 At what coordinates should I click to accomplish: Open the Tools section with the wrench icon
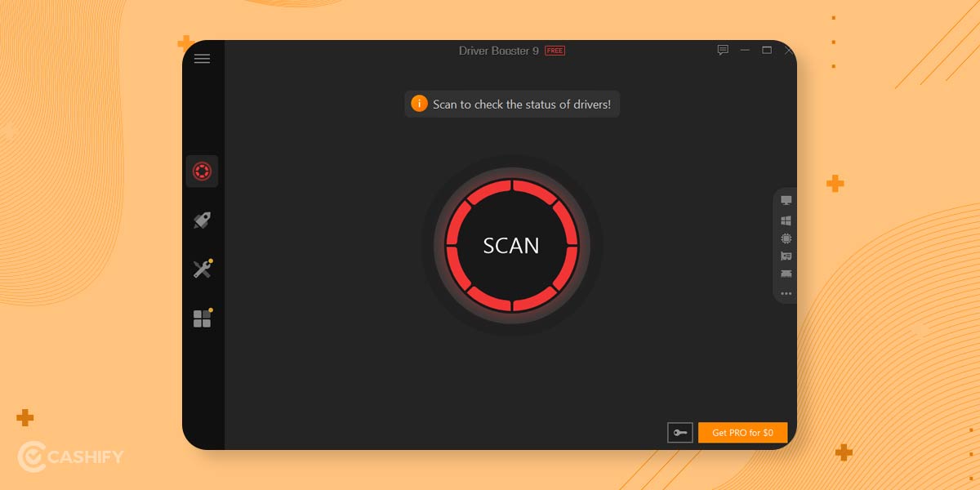[202, 269]
